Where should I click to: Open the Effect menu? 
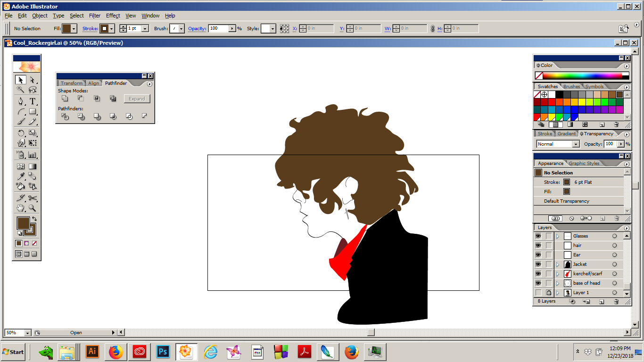point(113,16)
